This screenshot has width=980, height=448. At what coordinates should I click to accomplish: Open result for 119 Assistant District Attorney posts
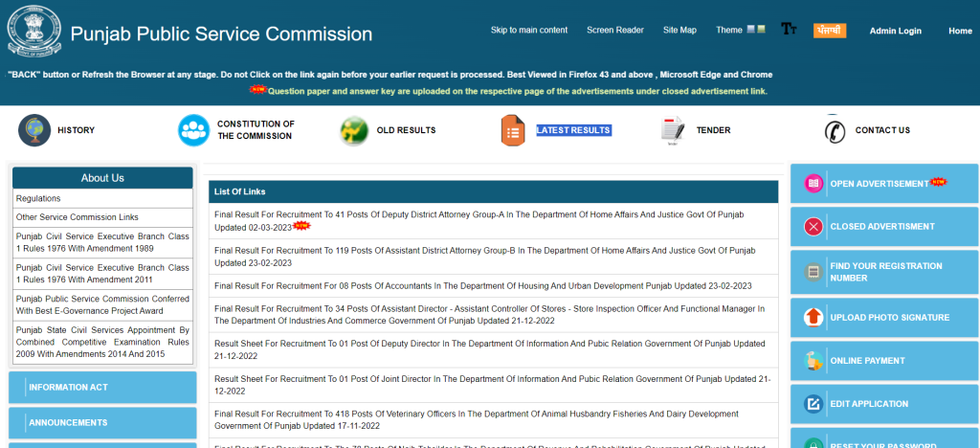click(x=494, y=257)
